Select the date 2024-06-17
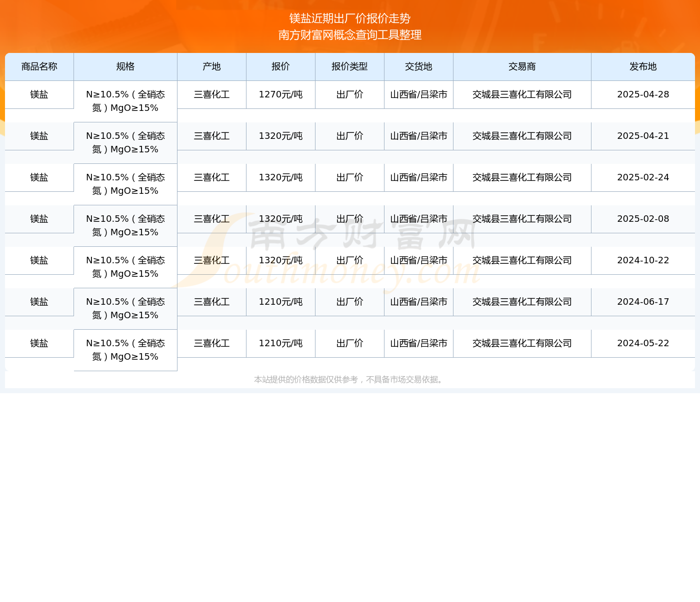This screenshot has width=700, height=602. point(643,302)
